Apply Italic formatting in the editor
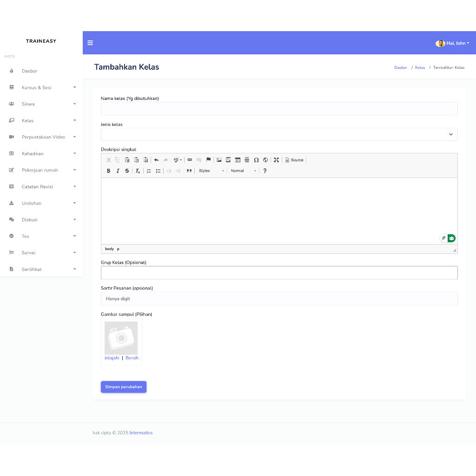Screen dimensions: 476x476 point(118,171)
